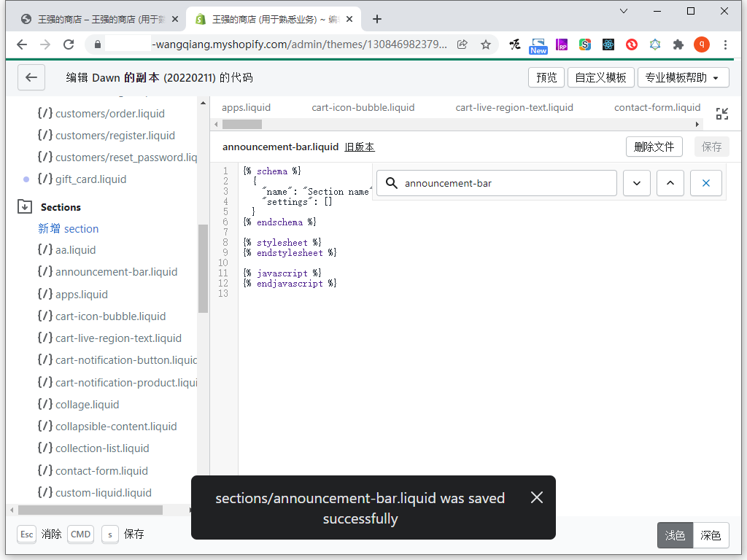Collapse the Sections folder
747x560 pixels.
click(x=25, y=207)
